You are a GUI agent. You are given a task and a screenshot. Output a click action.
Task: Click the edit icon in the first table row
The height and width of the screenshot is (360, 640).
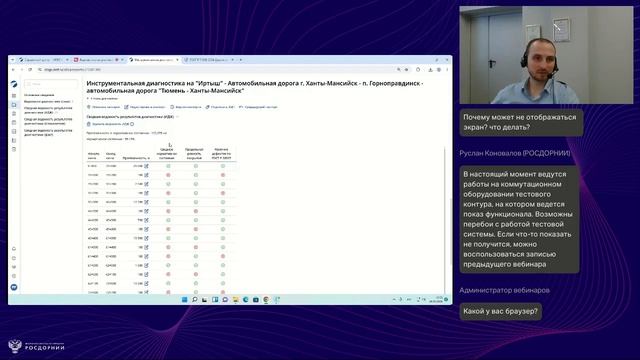pyautogui.click(x=146, y=166)
